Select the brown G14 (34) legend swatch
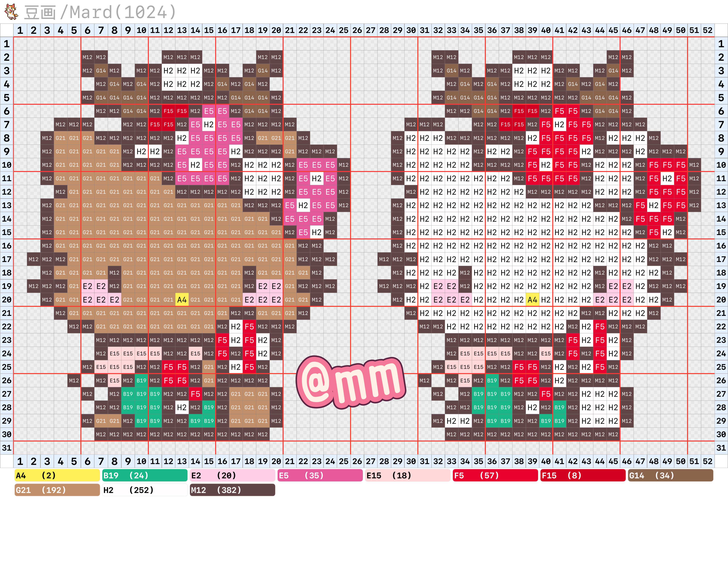The height and width of the screenshot is (585, 728). pos(671,475)
